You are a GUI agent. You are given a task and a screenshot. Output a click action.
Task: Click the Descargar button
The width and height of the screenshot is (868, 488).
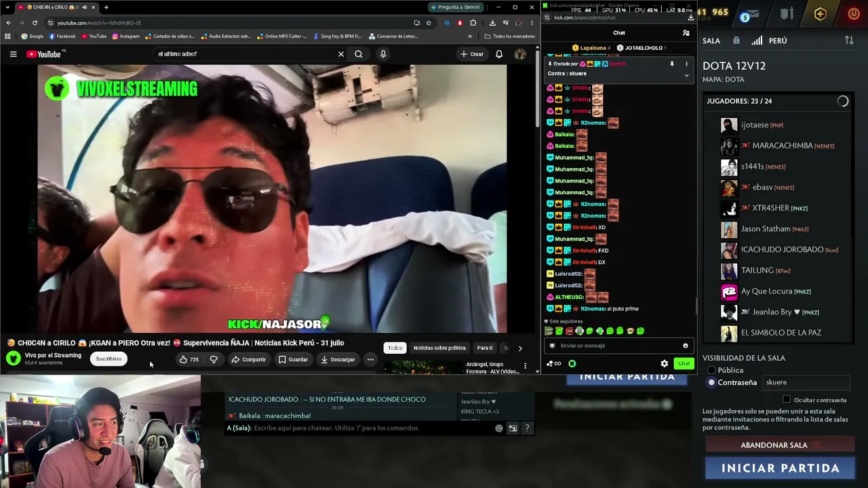338,359
